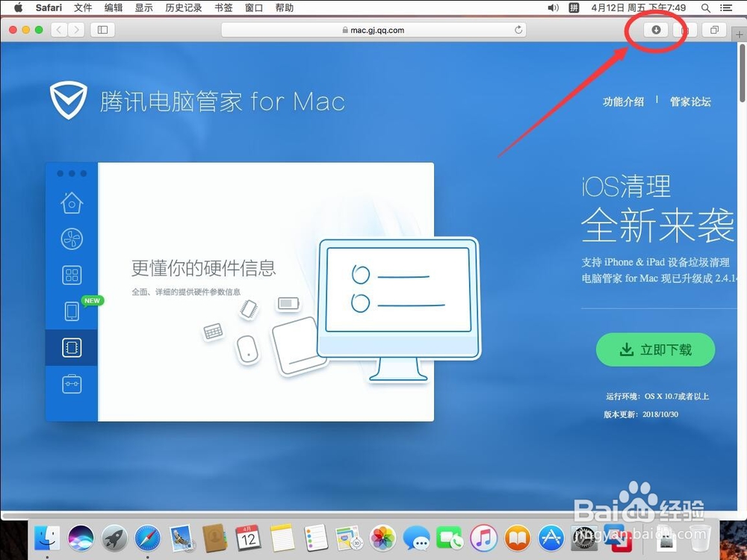The height and width of the screenshot is (560, 747).
Task: Select the highlighted hardware chip icon
Action: (72, 348)
